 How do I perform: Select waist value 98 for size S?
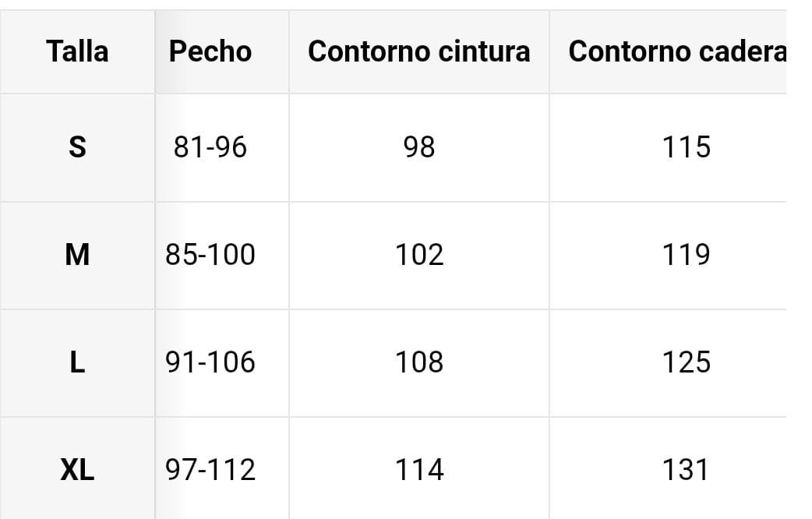(419, 147)
